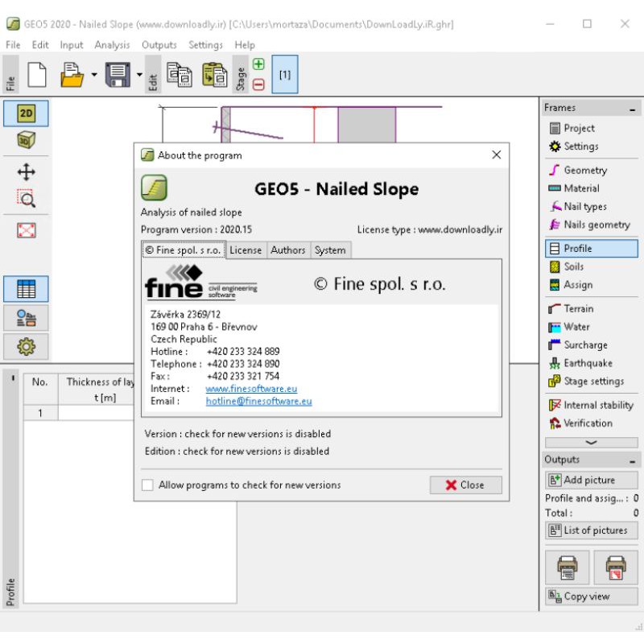Select the pan/move view tool
The width and height of the screenshot is (644, 644).
pyautogui.click(x=27, y=172)
